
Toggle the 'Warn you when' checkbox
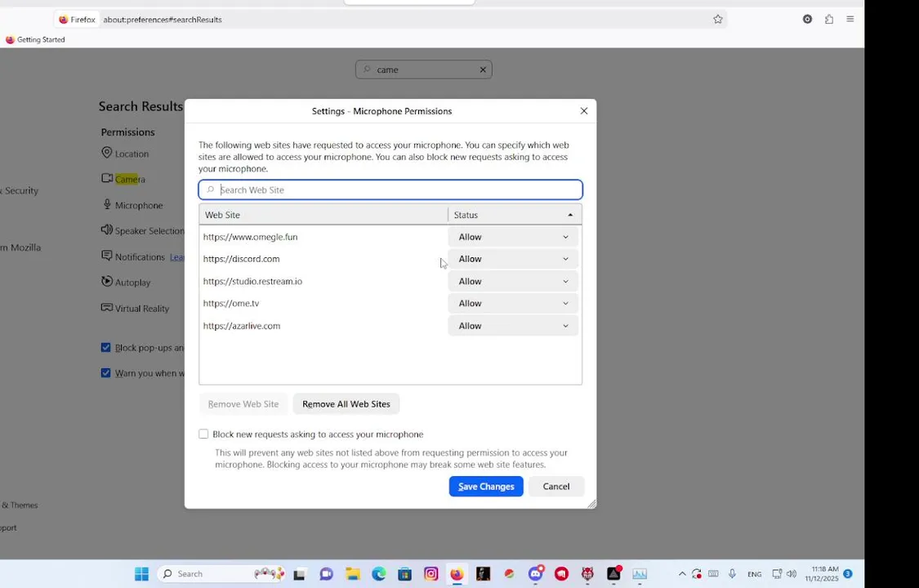[105, 373]
